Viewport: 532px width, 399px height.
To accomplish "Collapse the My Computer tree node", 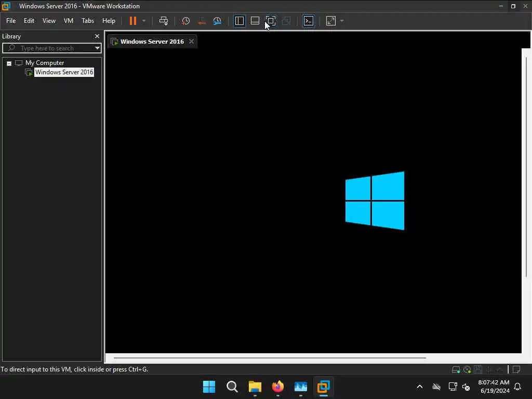I will [9, 63].
